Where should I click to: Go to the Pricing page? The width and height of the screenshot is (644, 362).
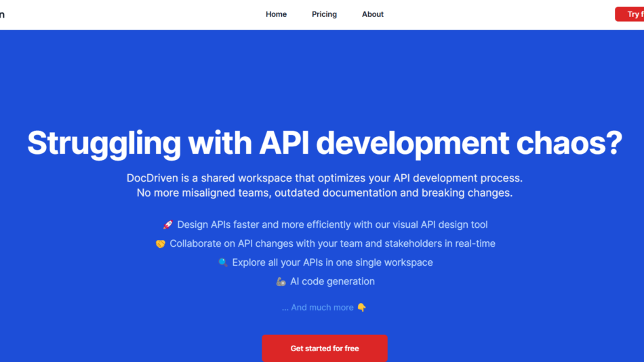pos(324,14)
